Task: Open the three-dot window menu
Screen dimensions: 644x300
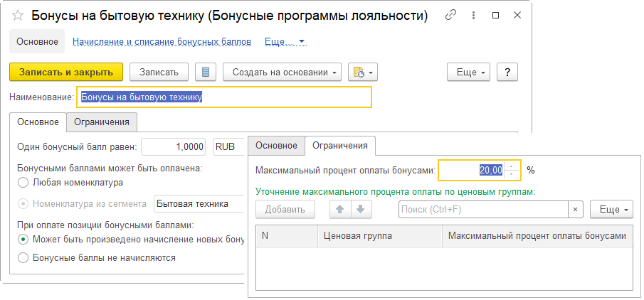Action: pos(473,16)
